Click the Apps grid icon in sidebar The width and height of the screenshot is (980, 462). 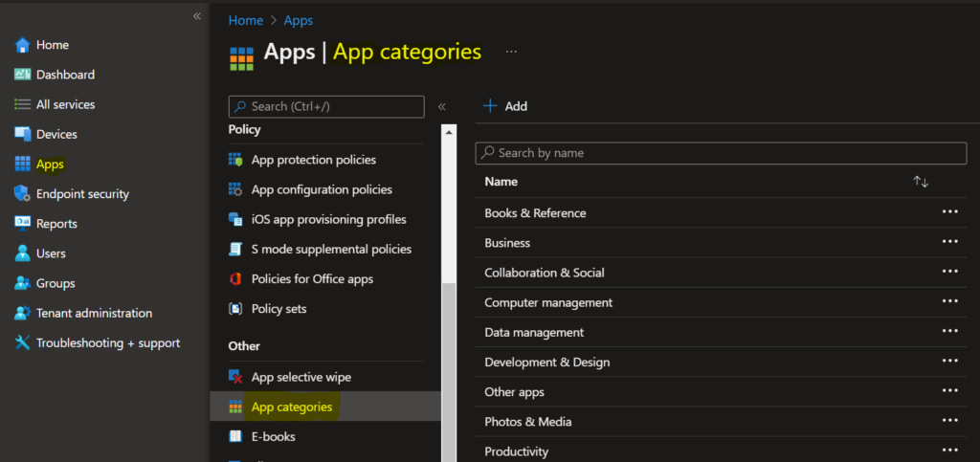pos(23,165)
